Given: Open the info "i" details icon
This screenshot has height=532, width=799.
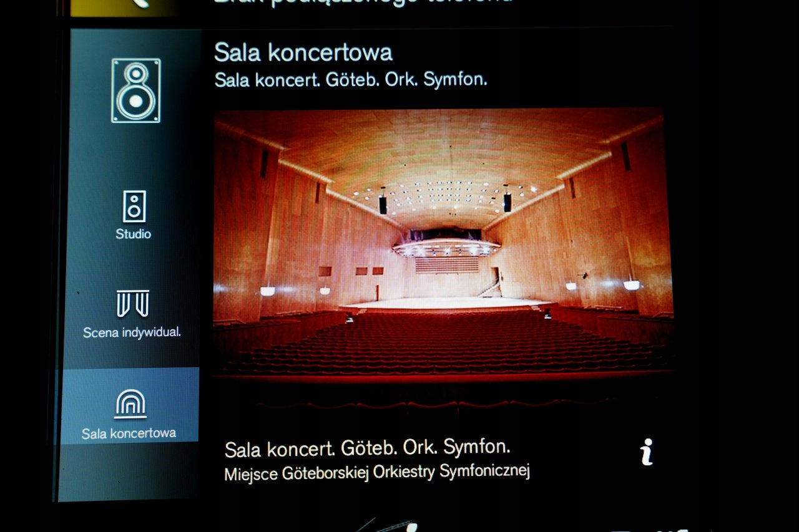Looking at the screenshot, I should (647, 452).
